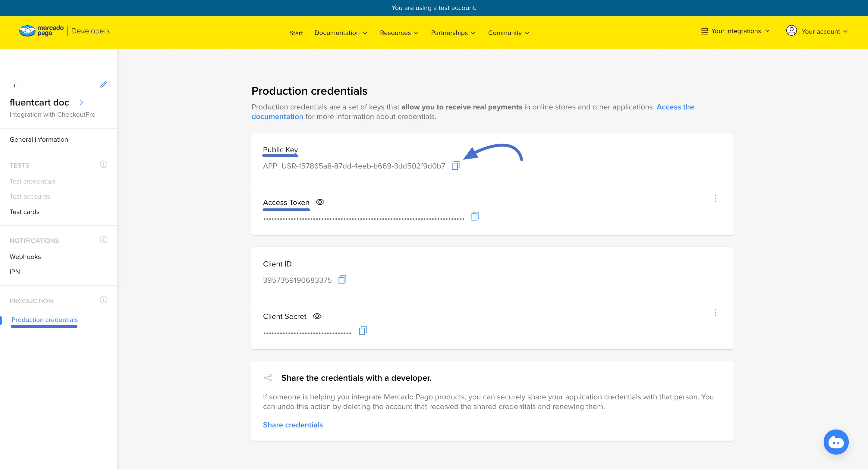Viewport: 868px width, 469px height.
Task: Reveal the Access Token with eye icon
Action: point(320,202)
